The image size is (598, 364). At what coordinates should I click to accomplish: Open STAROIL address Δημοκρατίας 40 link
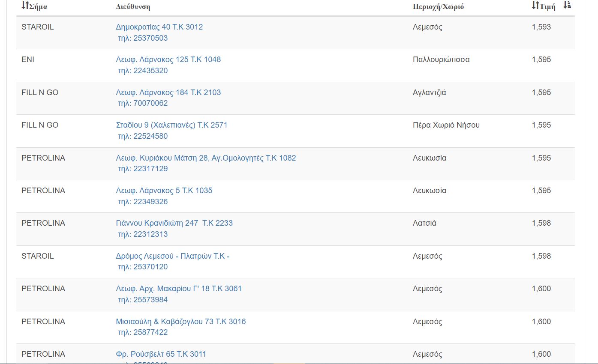point(159,27)
